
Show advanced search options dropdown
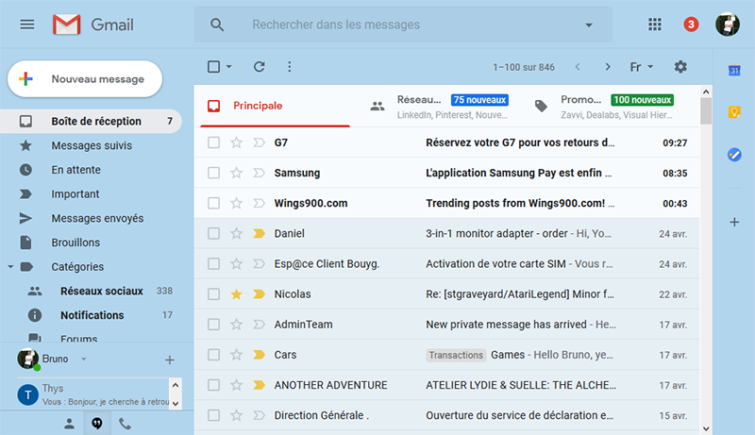pos(589,25)
